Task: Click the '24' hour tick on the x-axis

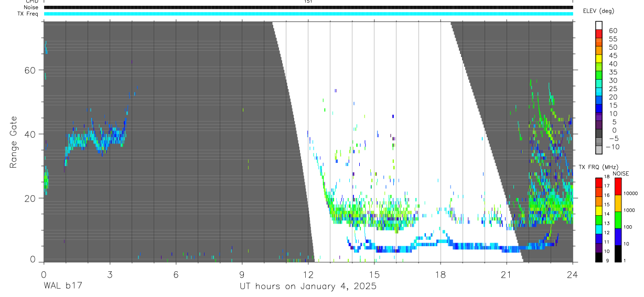Action: click(573, 274)
